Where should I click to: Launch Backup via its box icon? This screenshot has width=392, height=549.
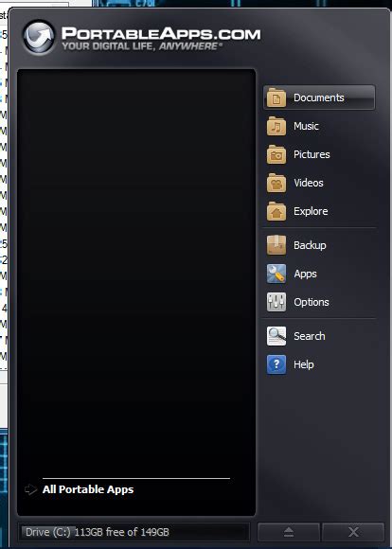pos(276,245)
